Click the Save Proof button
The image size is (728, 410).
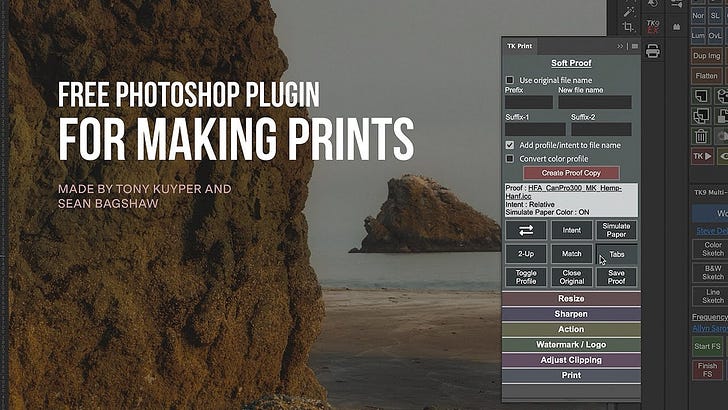click(616, 277)
